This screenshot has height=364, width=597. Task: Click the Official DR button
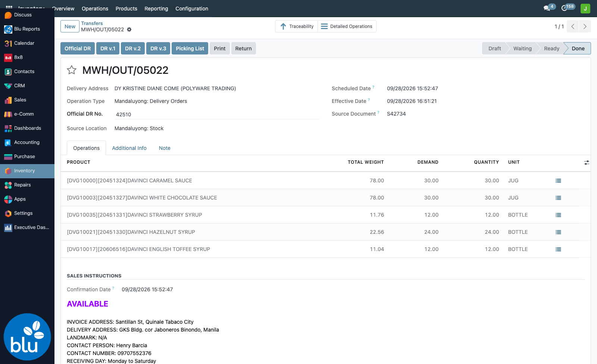coord(78,48)
